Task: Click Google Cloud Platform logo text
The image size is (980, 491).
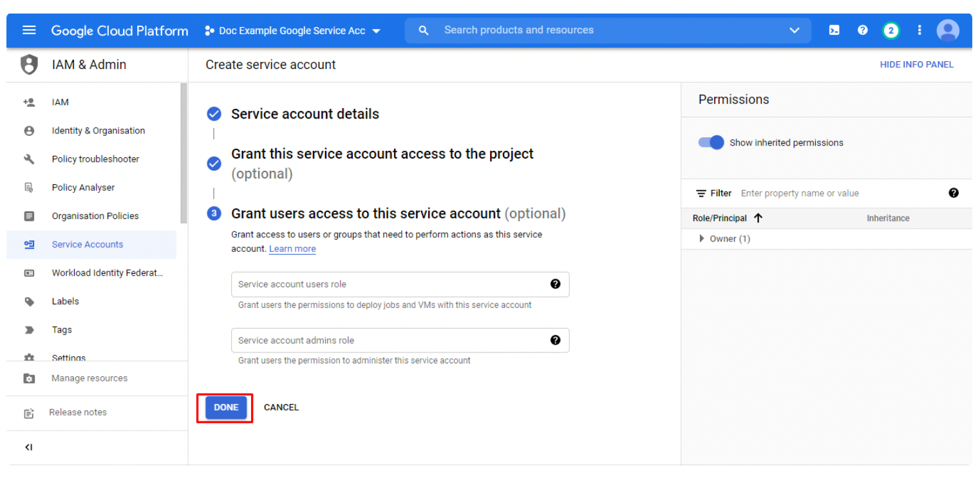Action: 120,30
